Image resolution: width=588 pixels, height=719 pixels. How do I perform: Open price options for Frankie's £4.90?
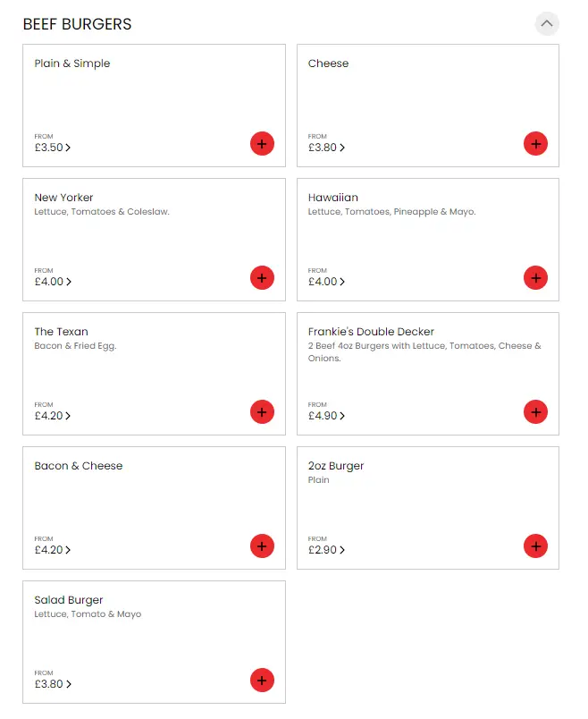tap(326, 416)
